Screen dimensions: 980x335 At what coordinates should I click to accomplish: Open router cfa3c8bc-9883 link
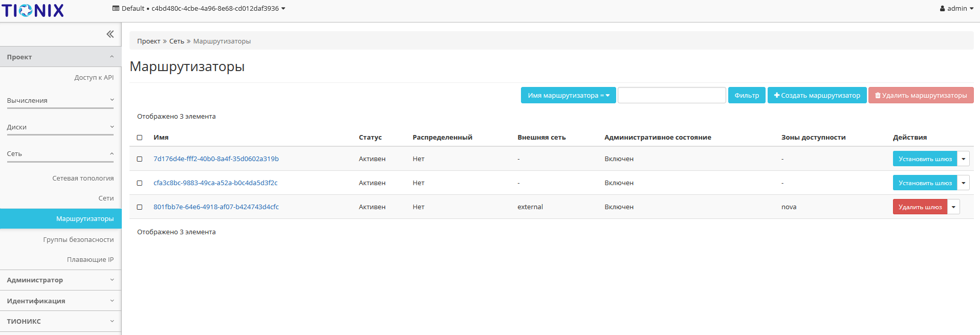coord(215,183)
